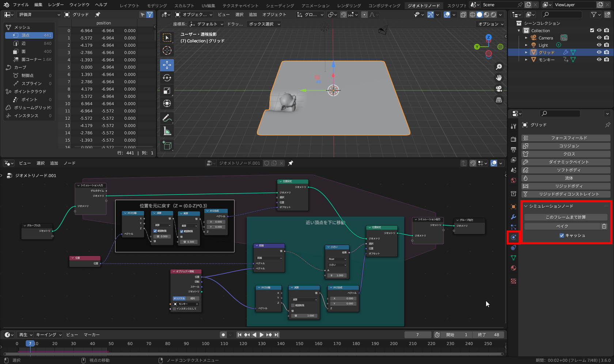Click the クロス physics button
Viewport: 614px width, 364px height.
[569, 154]
